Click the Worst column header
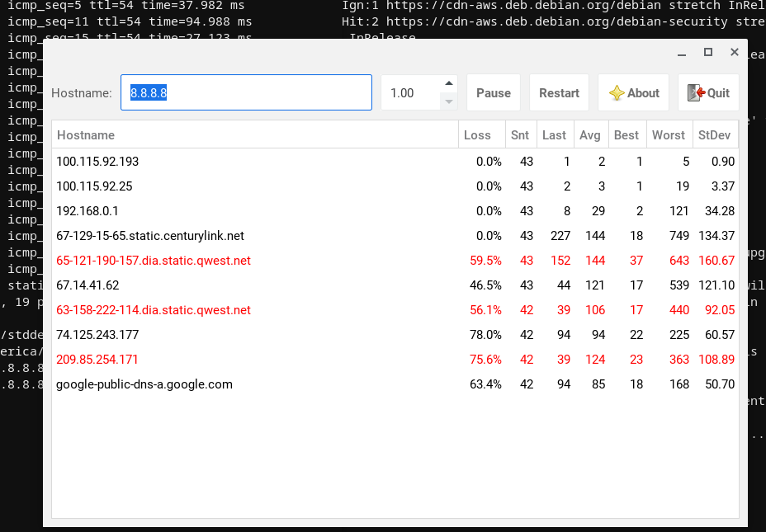766x532 pixels. click(x=669, y=134)
